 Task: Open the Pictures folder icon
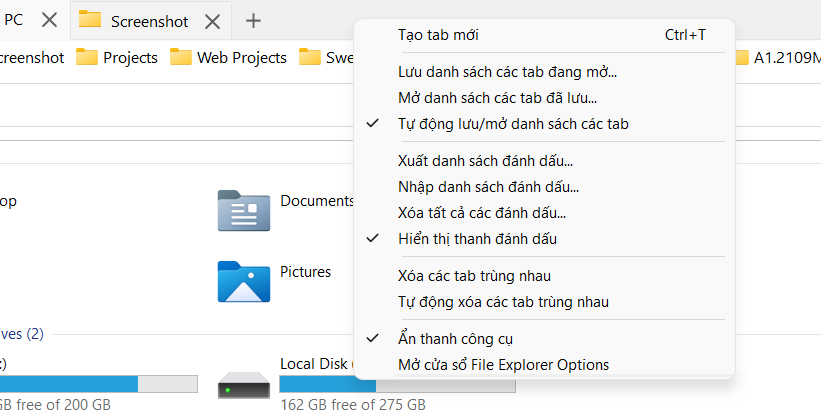244,281
